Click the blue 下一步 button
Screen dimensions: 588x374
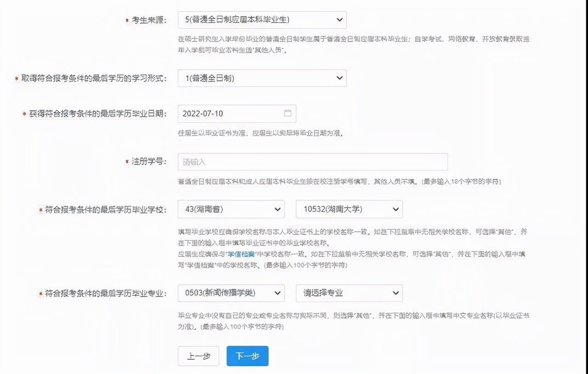(x=247, y=356)
